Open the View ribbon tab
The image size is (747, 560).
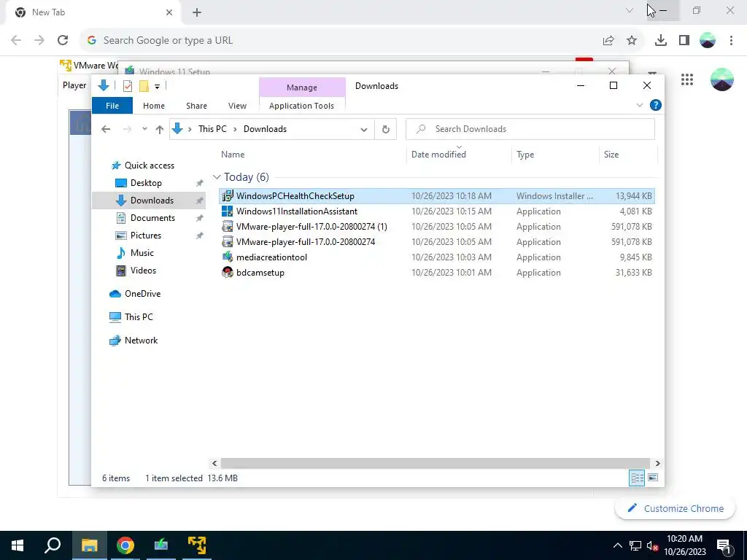[237, 106]
